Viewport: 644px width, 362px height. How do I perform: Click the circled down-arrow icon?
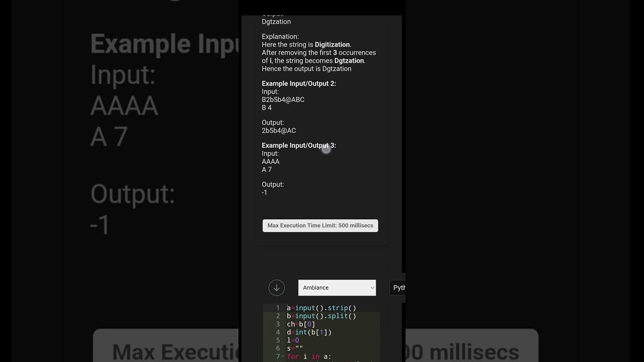pos(277,288)
